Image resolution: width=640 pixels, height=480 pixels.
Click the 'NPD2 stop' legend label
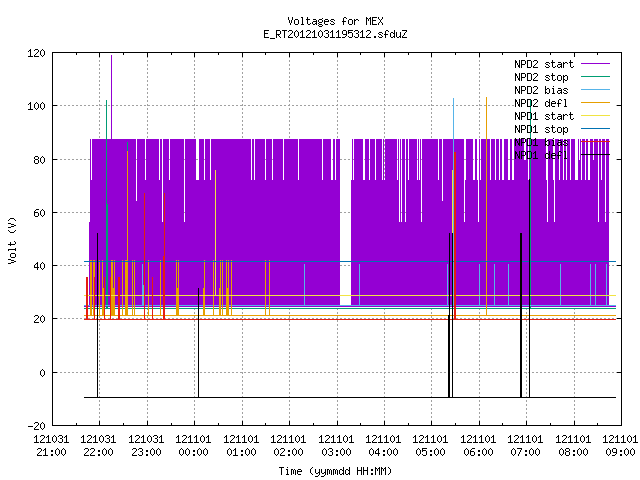pyautogui.click(x=541, y=77)
